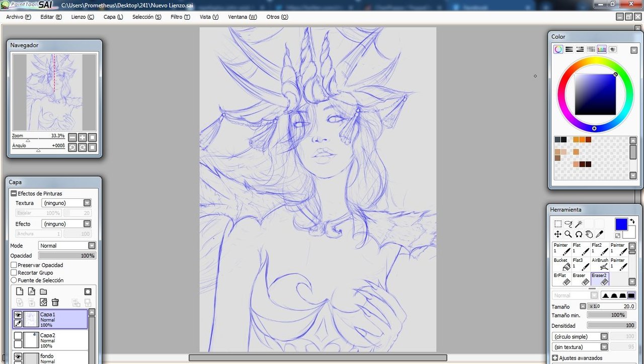Select the Lasso tool
Viewport: 644px width, 364px height.
pyautogui.click(x=568, y=224)
